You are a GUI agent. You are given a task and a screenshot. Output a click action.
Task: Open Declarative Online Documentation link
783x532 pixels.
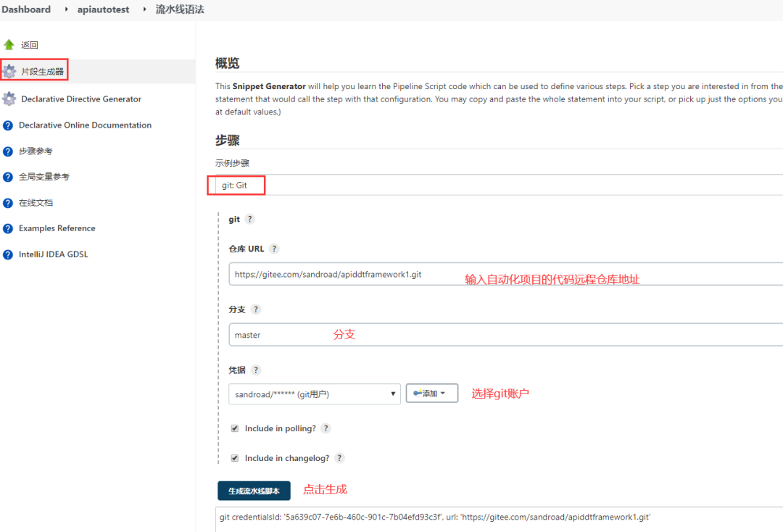(x=85, y=125)
